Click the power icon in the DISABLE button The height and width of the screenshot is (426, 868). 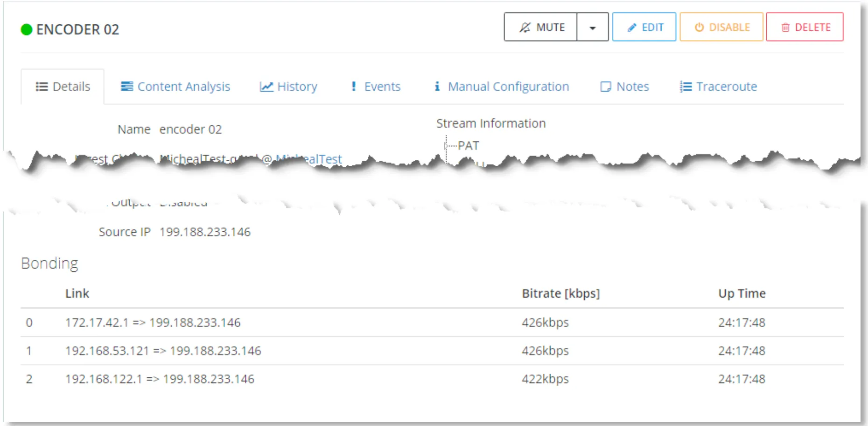pos(699,28)
